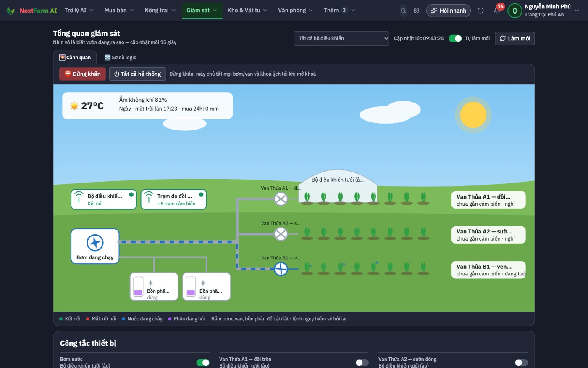Click Van Thửa A2 — sườ... status label
The height and width of the screenshot is (368, 588).
488,235
